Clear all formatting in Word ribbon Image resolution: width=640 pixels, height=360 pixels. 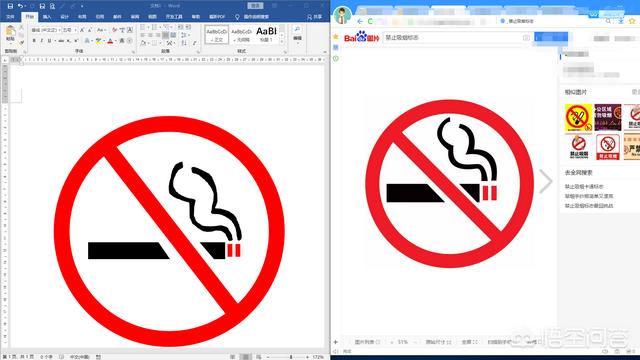point(114,30)
